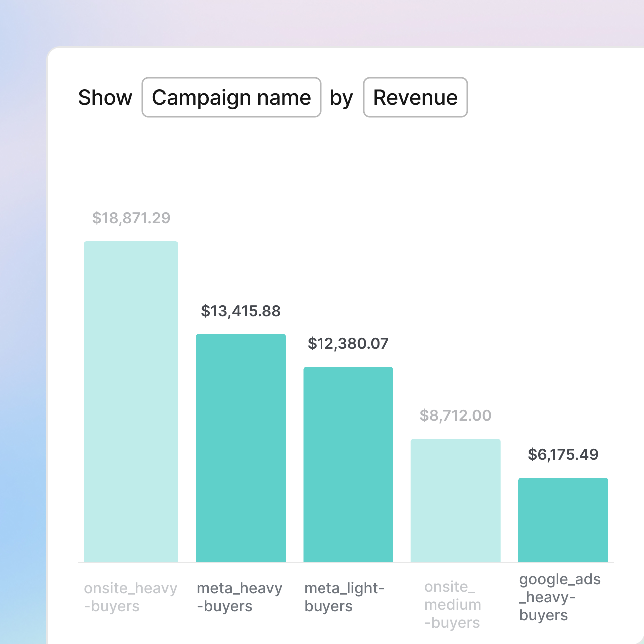
Task: Select the $6,175.49 value label
Action: point(563,455)
